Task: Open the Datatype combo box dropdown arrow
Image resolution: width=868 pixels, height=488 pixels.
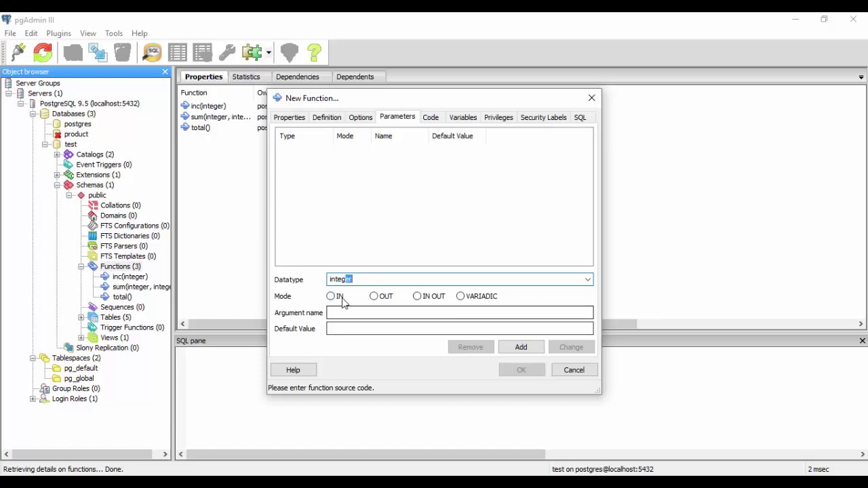Action: [x=587, y=279]
